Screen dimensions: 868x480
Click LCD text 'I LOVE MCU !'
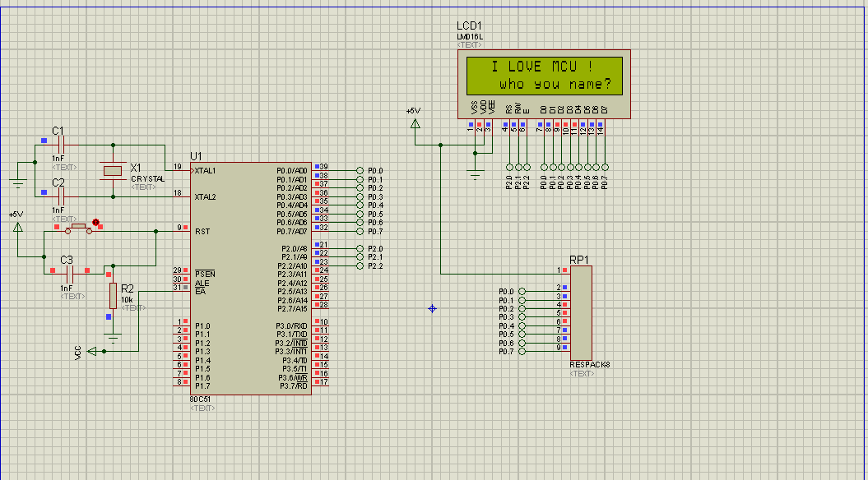pos(542,67)
